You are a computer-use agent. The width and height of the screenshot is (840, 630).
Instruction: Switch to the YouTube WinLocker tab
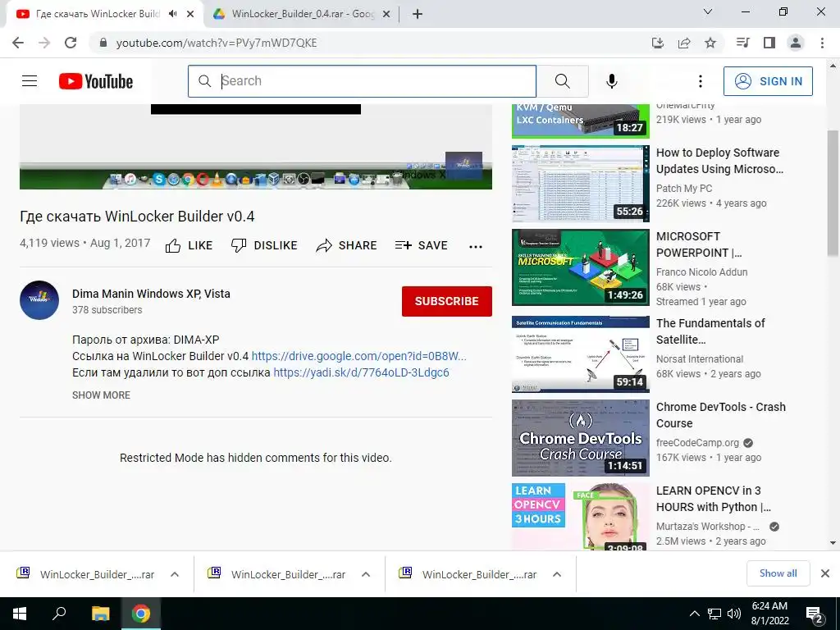(98, 14)
